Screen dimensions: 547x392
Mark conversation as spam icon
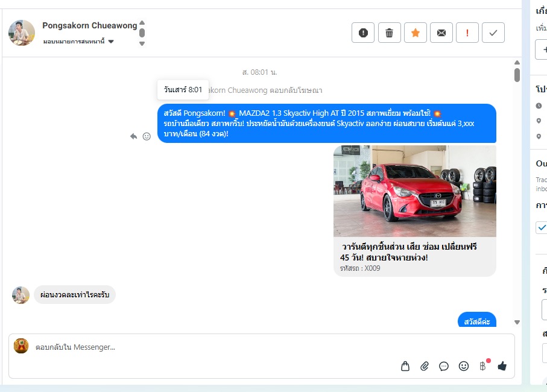point(363,33)
